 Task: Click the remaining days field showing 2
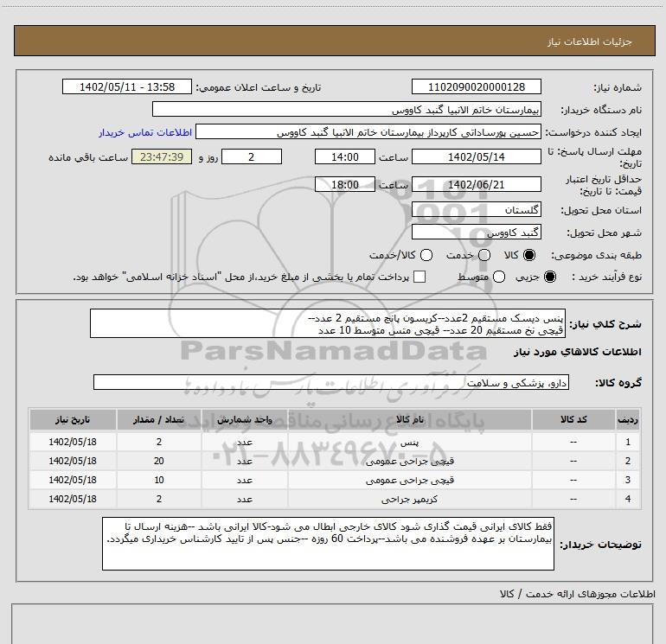(x=252, y=156)
